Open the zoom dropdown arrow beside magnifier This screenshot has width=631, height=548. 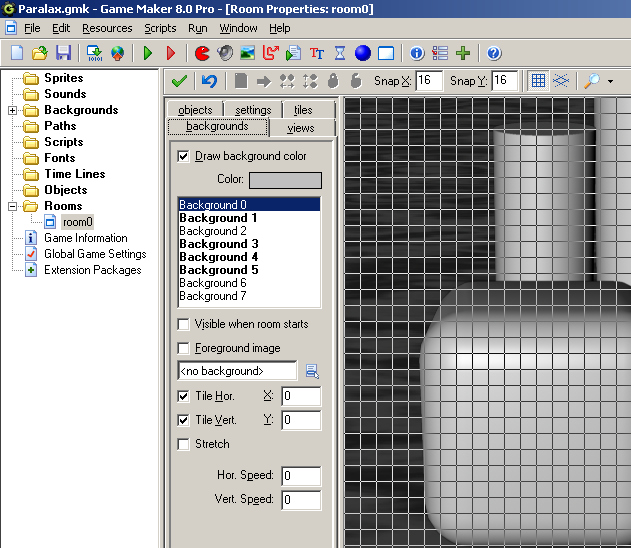pos(610,81)
